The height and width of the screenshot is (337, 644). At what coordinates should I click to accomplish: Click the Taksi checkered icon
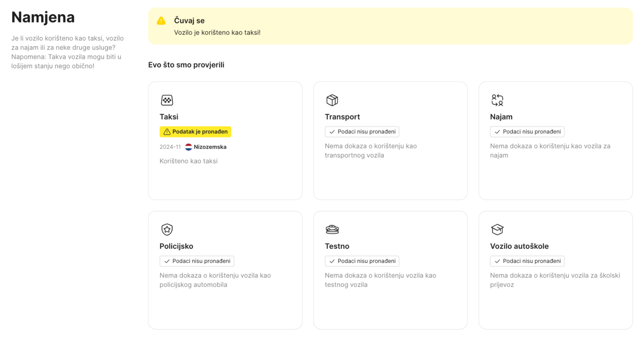[x=167, y=100]
